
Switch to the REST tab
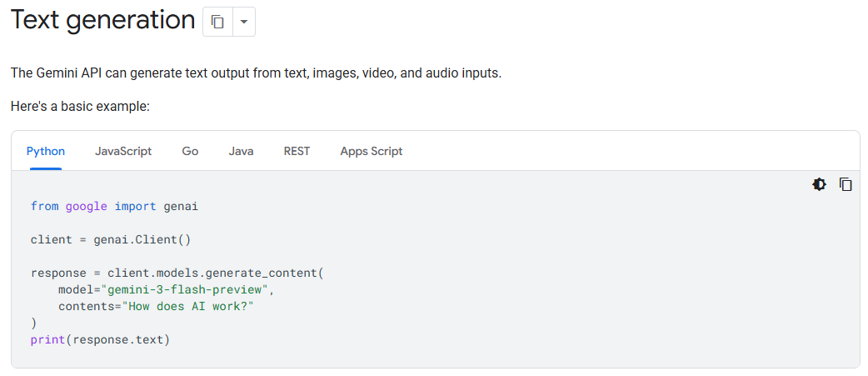(297, 151)
